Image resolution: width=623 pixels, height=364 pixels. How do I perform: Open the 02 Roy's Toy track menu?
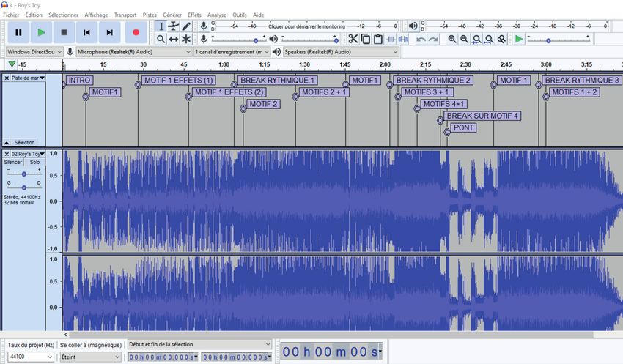point(29,154)
